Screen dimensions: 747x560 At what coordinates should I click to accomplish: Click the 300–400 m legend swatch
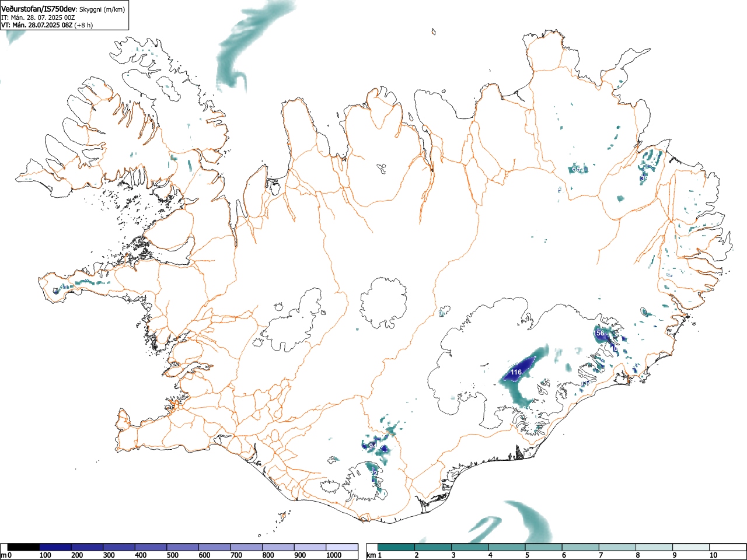[x=120, y=547]
